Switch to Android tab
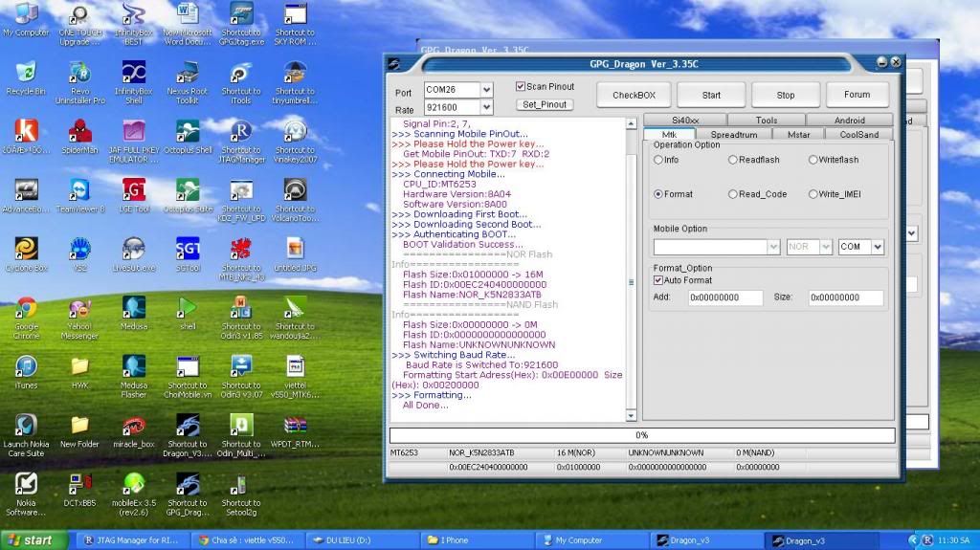 [850, 120]
